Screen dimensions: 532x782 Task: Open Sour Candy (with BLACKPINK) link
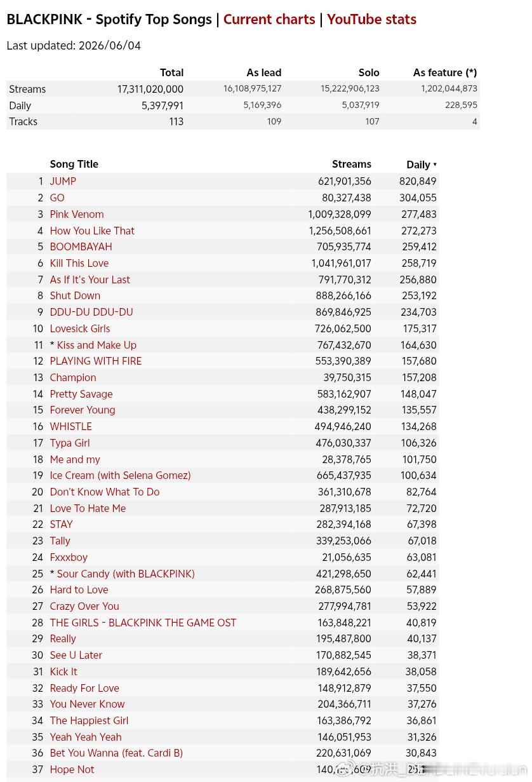(126, 574)
